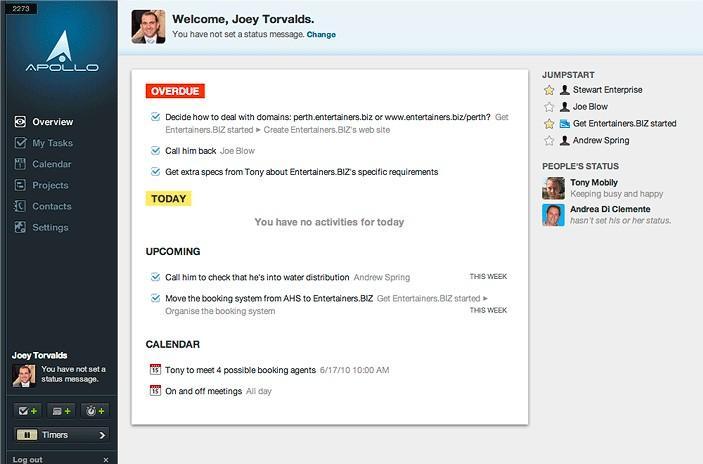Unstar the Stewart Enterprise jumpstart entry
This screenshot has height=464, width=703.
549,90
